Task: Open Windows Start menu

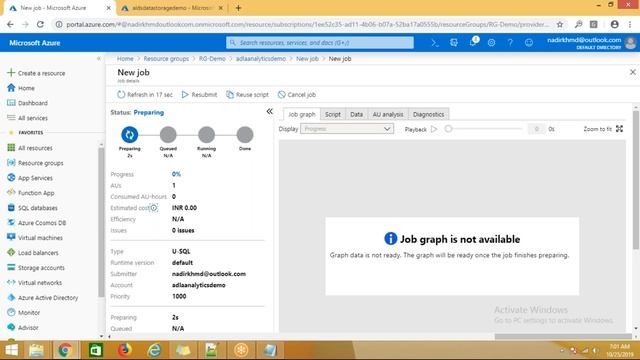Action: coord(11,350)
